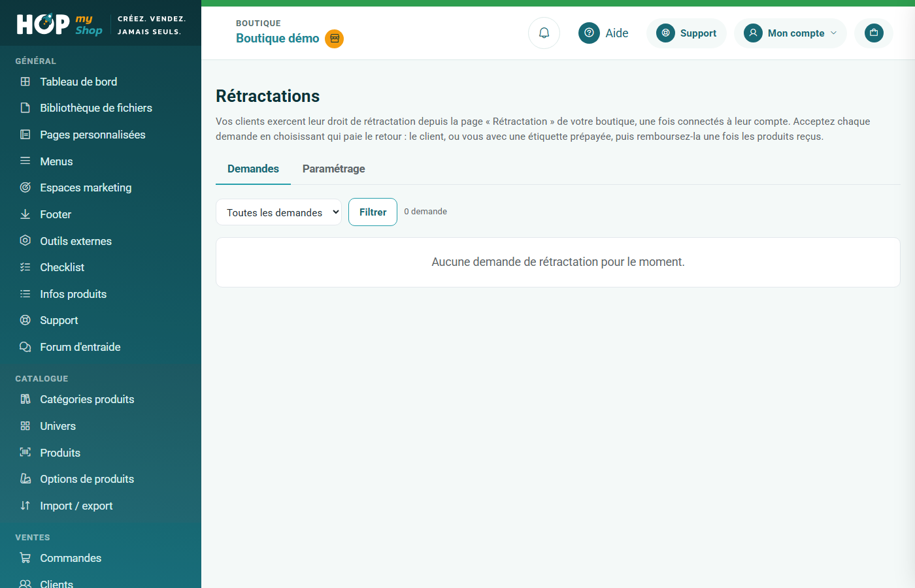Click the Aide question mark icon
The image size is (915, 588).
pos(589,33)
